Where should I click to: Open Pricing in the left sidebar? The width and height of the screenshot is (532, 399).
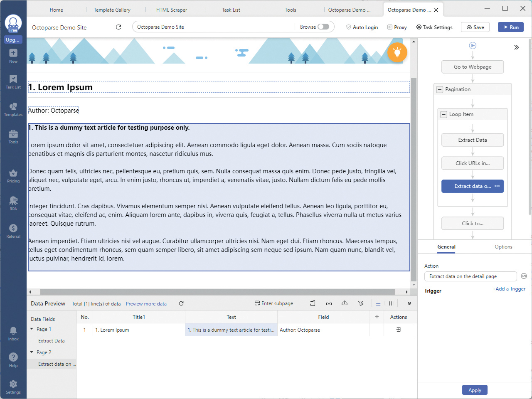(x=13, y=176)
